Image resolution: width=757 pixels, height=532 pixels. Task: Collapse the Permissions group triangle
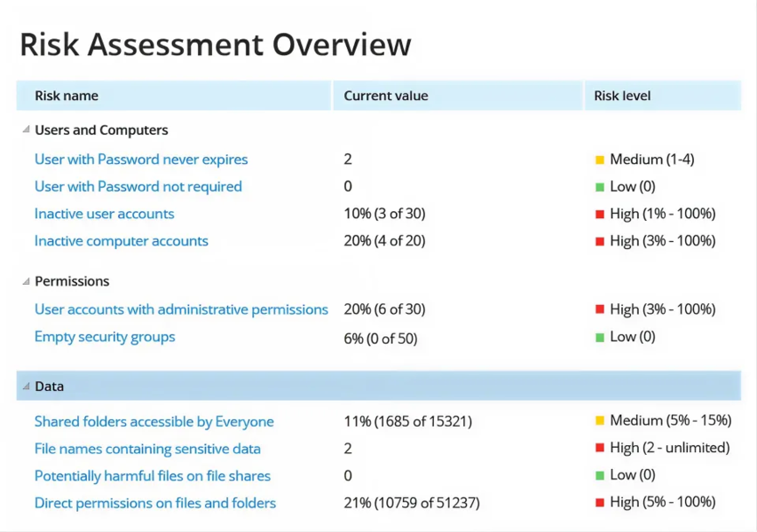tap(26, 281)
